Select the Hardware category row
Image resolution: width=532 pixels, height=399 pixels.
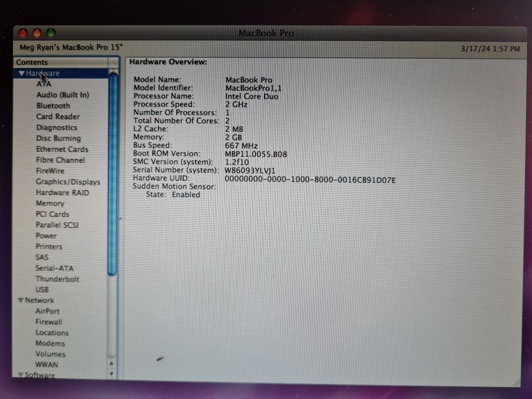[61, 74]
